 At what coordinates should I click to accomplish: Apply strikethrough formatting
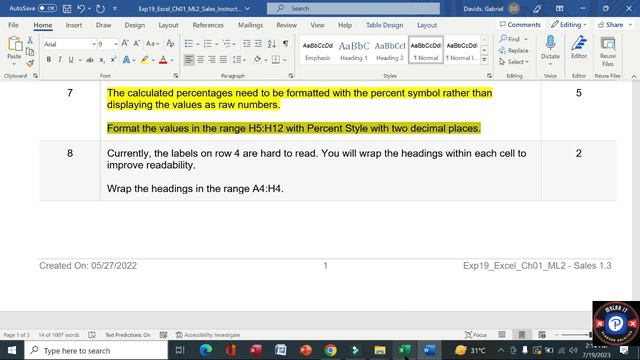tap(90, 60)
